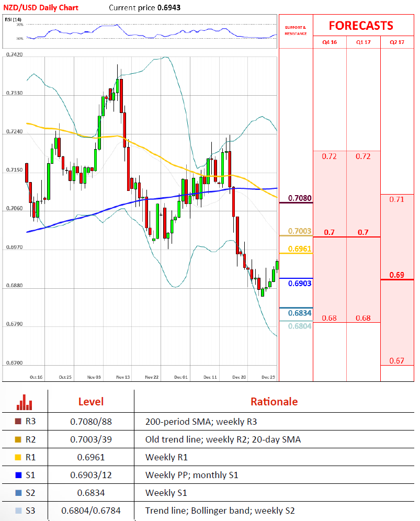
Task: Click the Dec 20 date axis label
Action: pyautogui.click(x=239, y=377)
